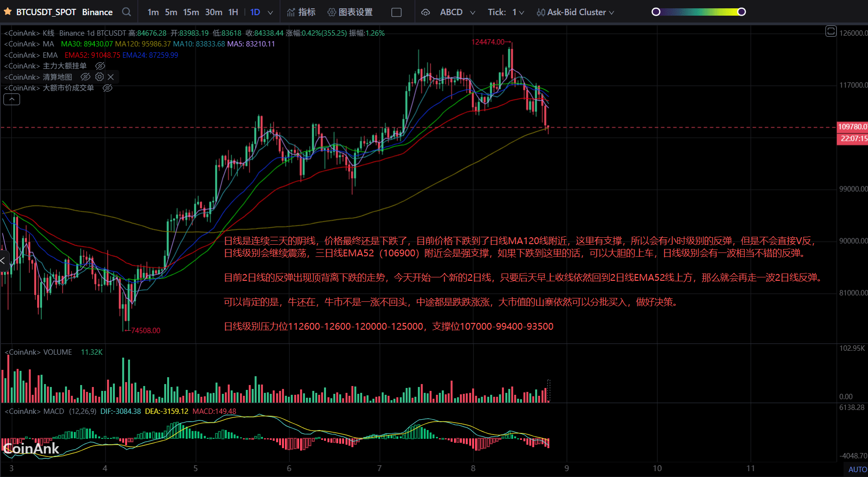Click the <CoinAnk> EMA legend label
Screen dimensions: 868x477
[x=31, y=55]
